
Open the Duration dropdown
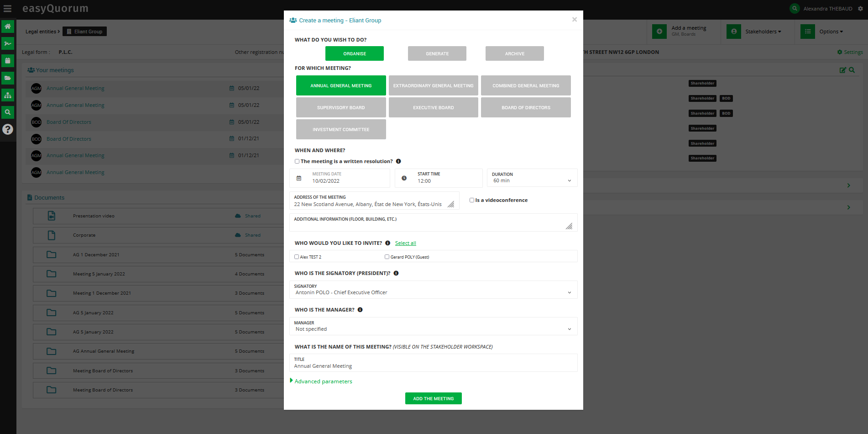click(532, 178)
